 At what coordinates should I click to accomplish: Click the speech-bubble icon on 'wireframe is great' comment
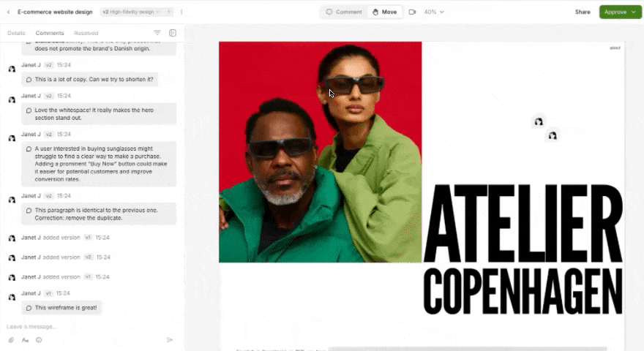[29, 308]
